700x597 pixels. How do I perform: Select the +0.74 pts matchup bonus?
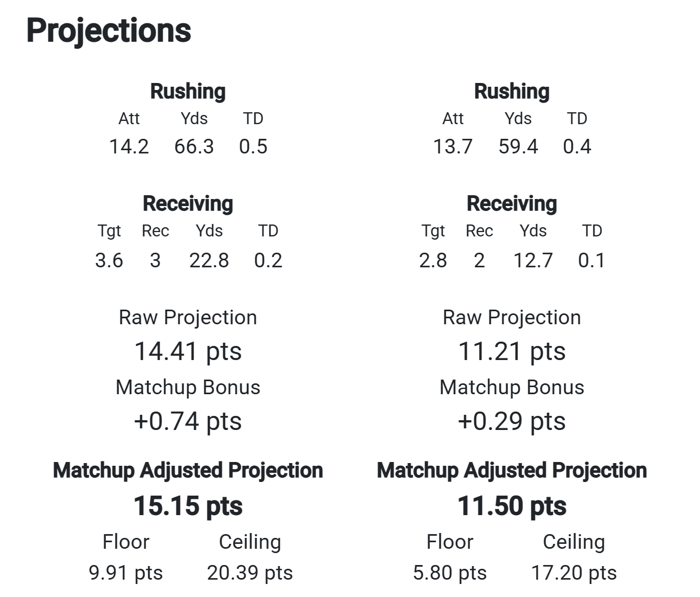click(x=188, y=421)
